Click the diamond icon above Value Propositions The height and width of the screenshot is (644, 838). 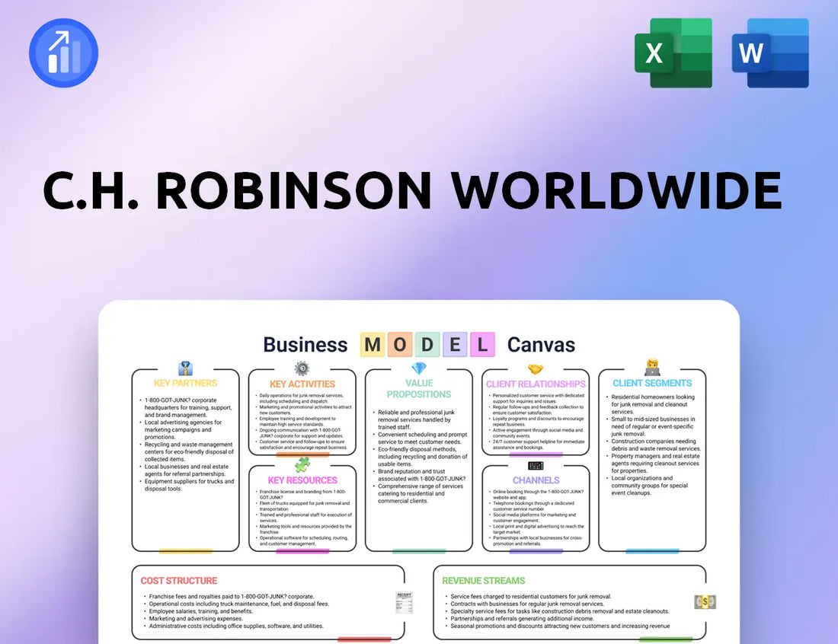[x=419, y=368]
